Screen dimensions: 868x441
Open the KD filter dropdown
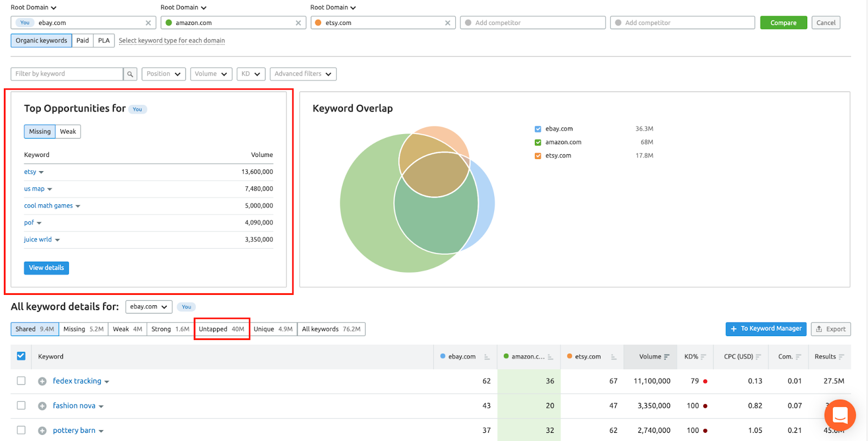(x=251, y=74)
